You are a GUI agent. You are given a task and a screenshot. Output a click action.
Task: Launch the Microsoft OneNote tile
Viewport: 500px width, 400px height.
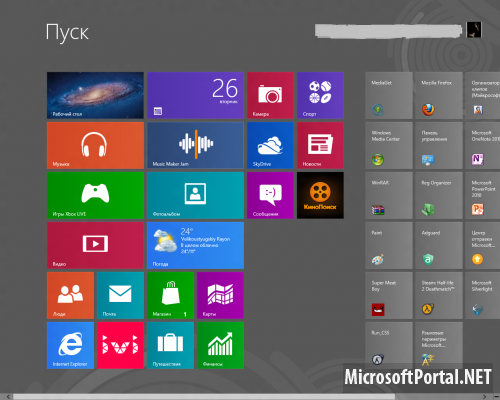point(483,145)
